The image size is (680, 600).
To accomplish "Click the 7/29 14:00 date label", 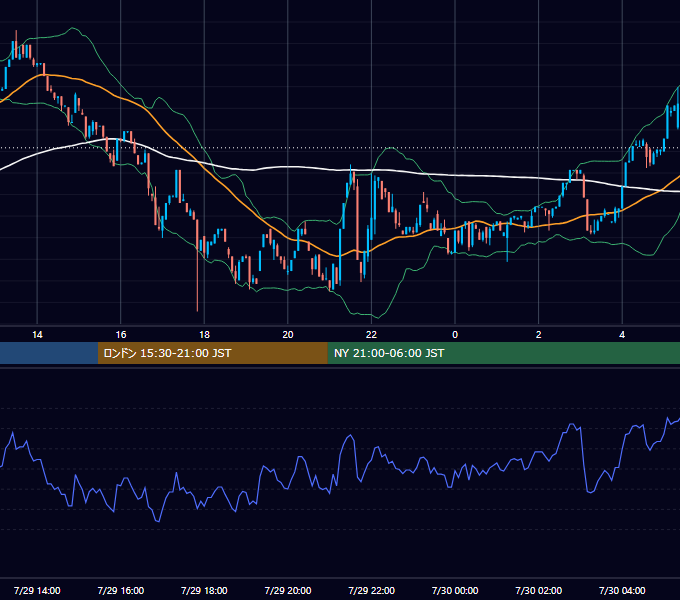I will [x=37, y=590].
